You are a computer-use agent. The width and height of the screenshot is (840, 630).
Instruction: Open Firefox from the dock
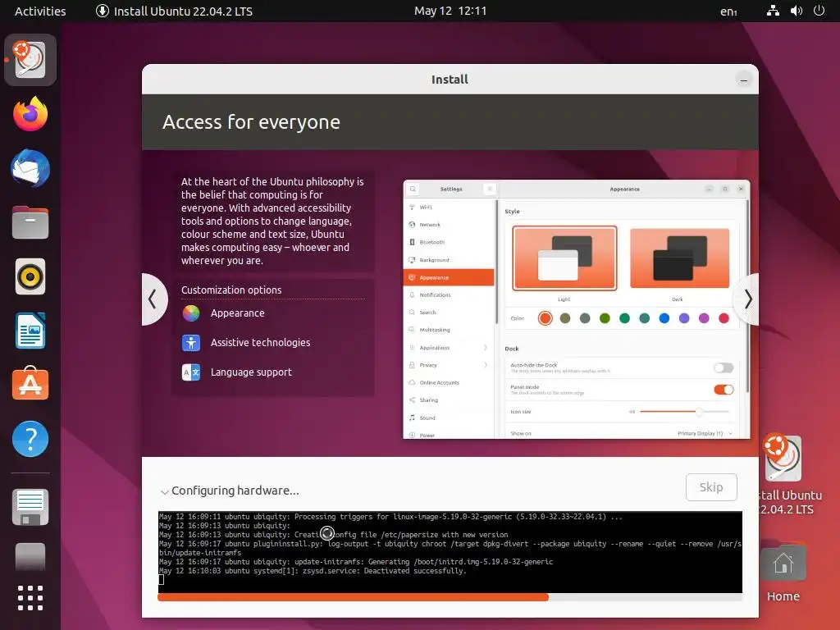tap(30, 114)
